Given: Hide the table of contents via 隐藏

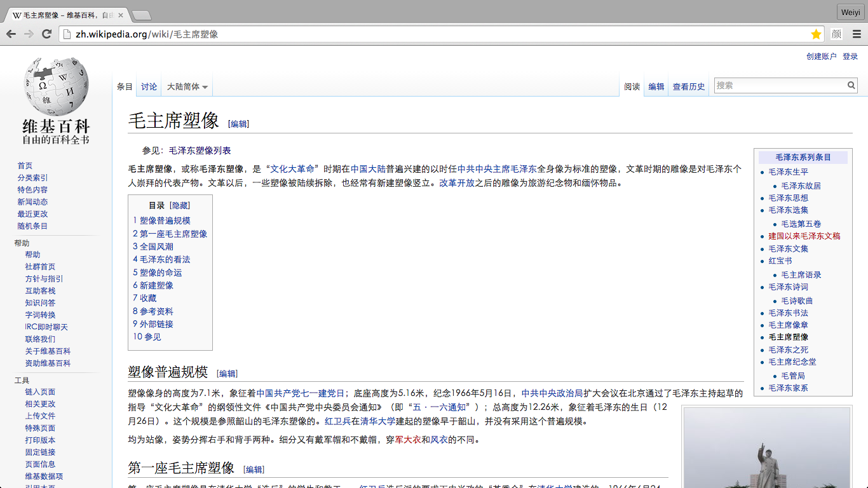Looking at the screenshot, I should pyautogui.click(x=180, y=205).
